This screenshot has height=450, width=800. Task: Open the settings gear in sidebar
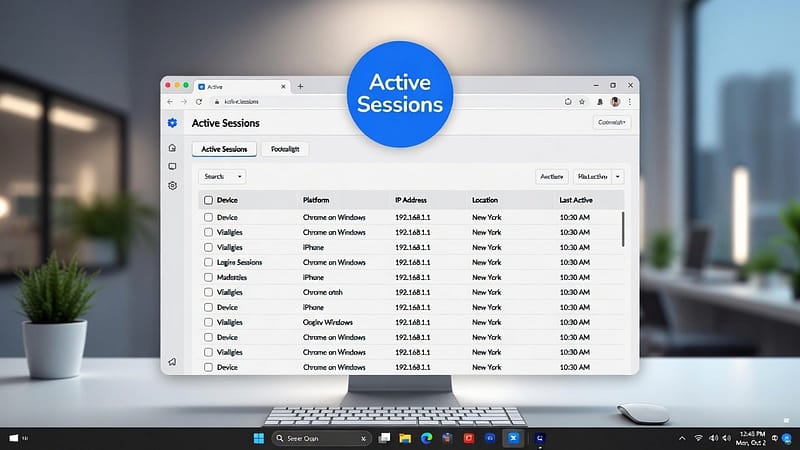tap(172, 186)
